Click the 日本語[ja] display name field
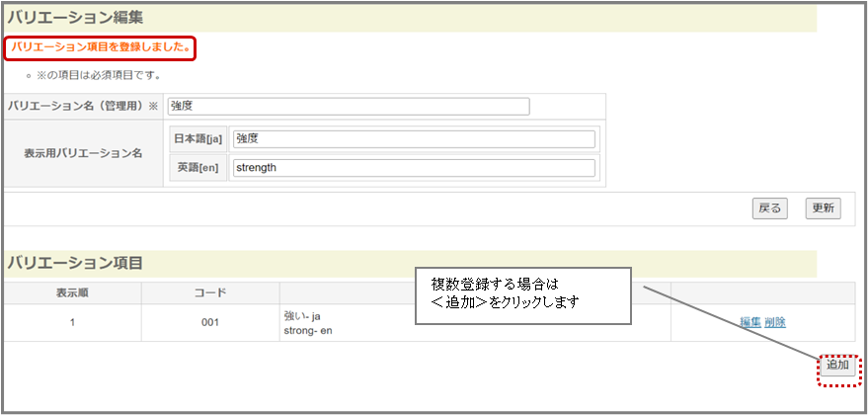The width and height of the screenshot is (868, 415). click(414, 139)
